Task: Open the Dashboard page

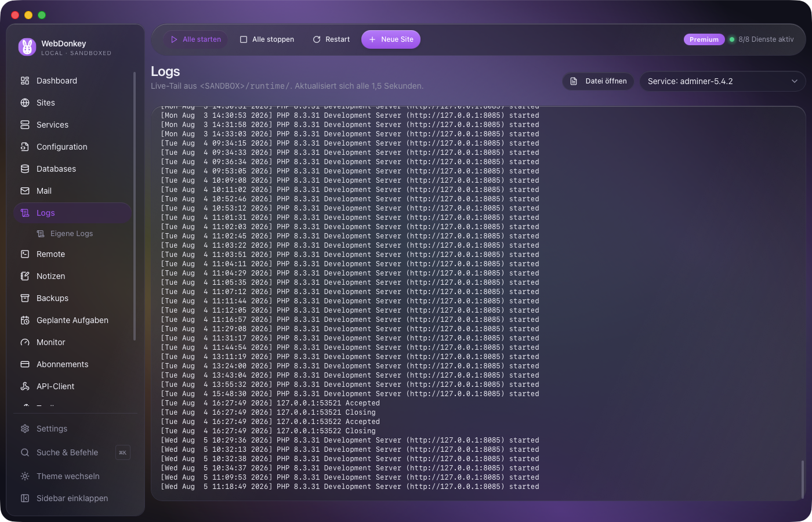Action: pos(73,81)
